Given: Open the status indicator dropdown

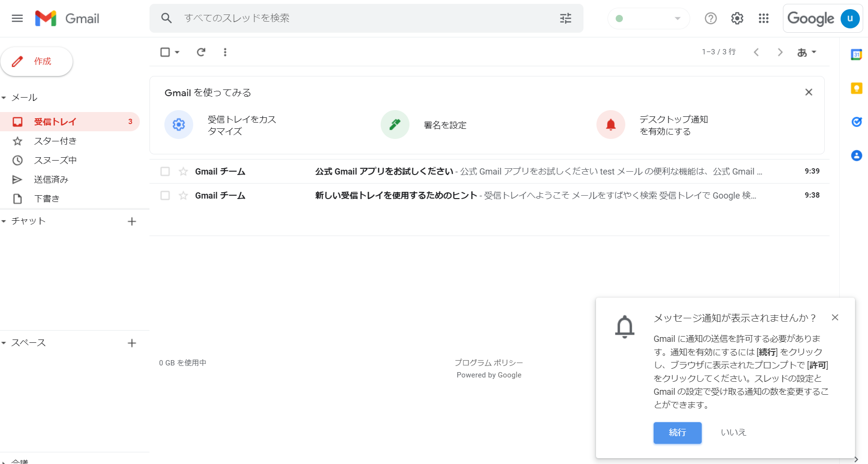Looking at the screenshot, I should (x=648, y=18).
